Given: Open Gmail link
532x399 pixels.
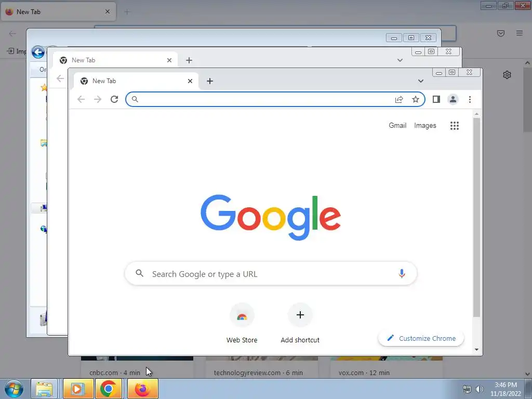Looking at the screenshot, I should [x=397, y=126].
